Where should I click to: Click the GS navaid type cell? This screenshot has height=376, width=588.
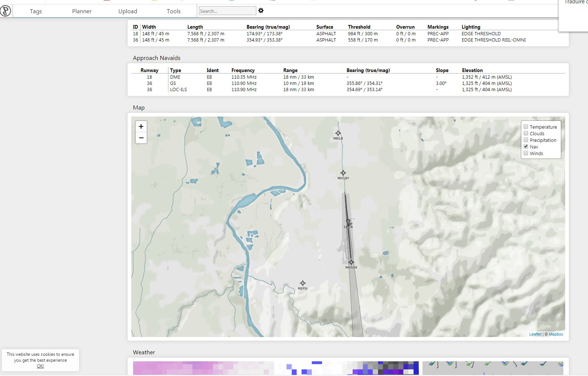(x=173, y=83)
